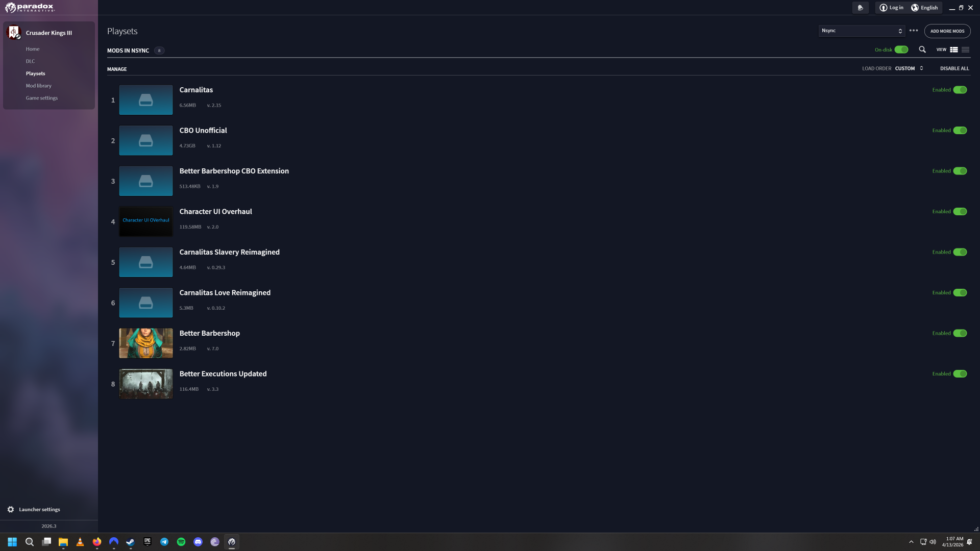Open Task View from taskbar
This screenshot has width=980, height=551.
coord(46,542)
